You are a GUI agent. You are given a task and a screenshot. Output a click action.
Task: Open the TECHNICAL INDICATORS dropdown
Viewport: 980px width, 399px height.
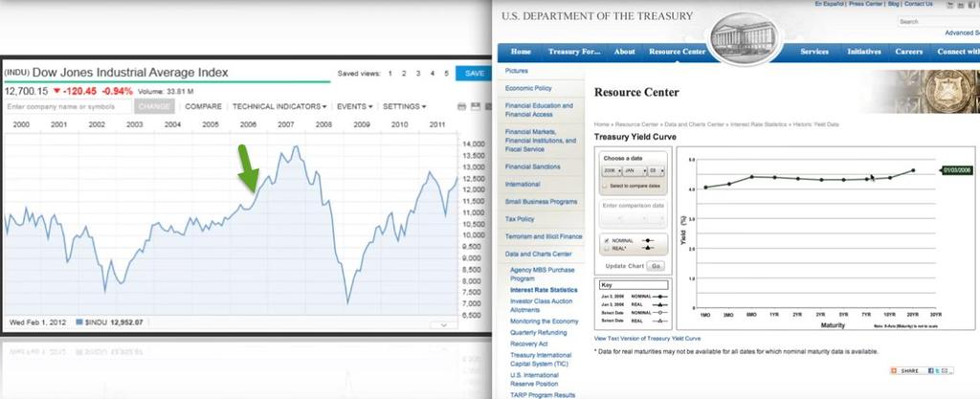(279, 107)
